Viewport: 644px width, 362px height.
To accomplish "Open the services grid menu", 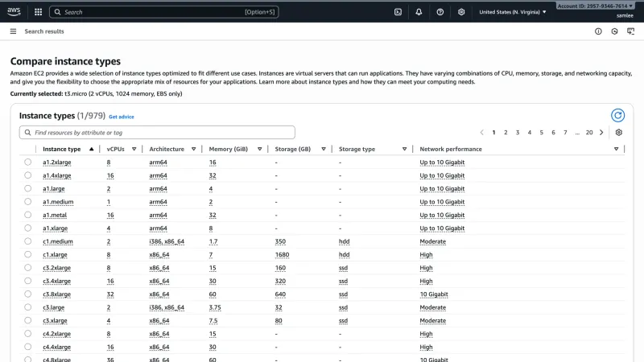I will [38, 12].
